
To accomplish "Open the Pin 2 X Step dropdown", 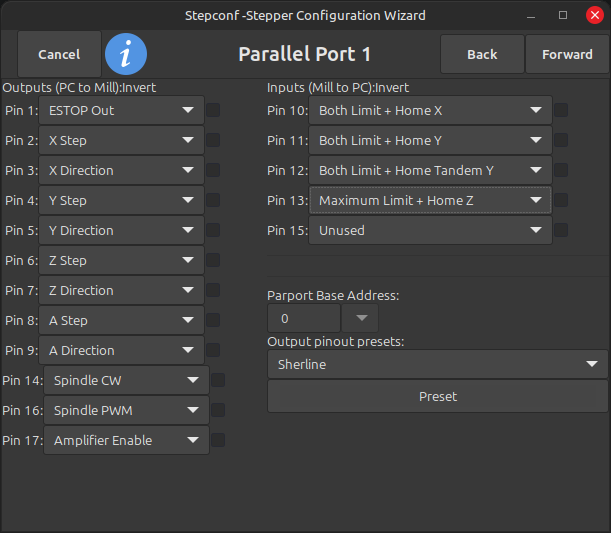I will tap(121, 140).
